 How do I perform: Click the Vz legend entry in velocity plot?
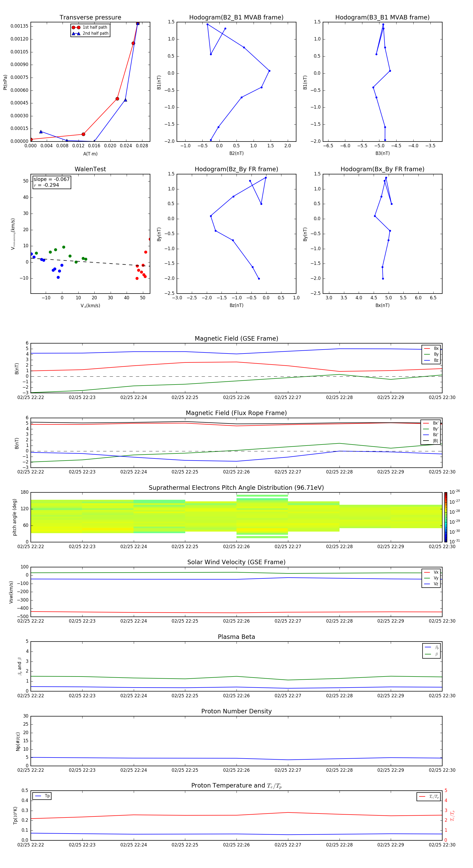pos(431,584)
